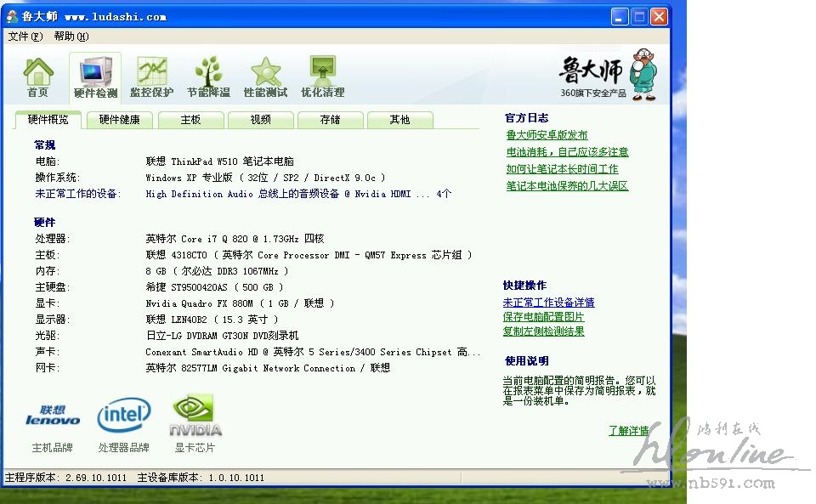This screenshot has height=504, width=816.
Task: Open the 帮助(H) menu
Action: click(71, 37)
